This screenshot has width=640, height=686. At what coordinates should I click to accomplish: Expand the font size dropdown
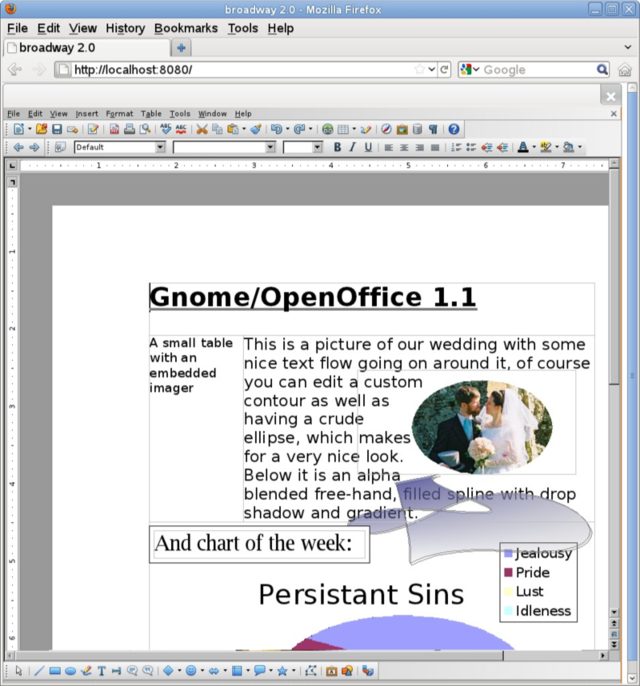(x=317, y=147)
